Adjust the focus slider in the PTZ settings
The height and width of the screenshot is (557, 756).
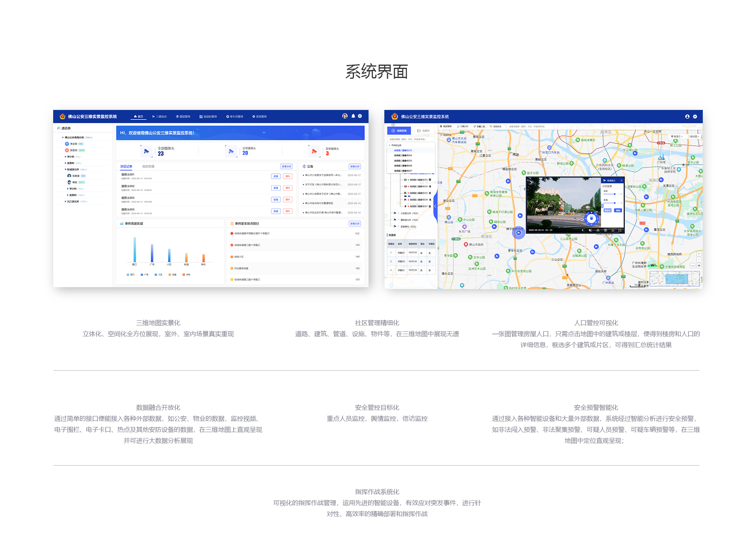(615, 194)
